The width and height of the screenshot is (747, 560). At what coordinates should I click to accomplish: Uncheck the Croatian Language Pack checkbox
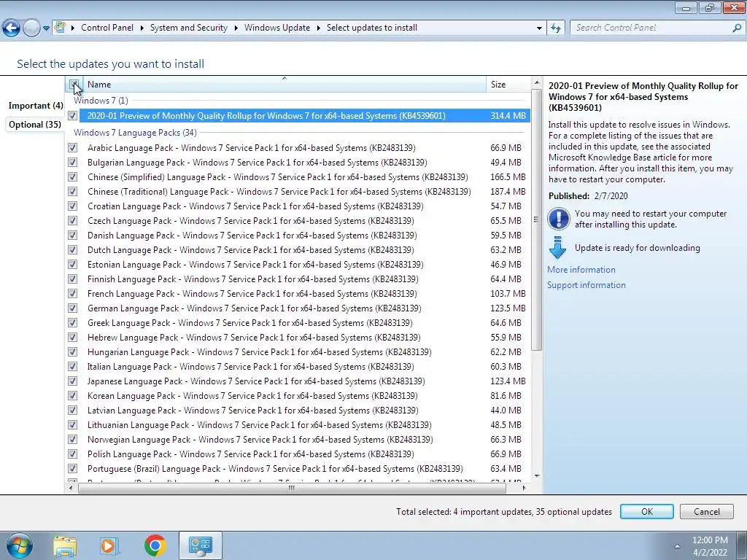tap(72, 206)
